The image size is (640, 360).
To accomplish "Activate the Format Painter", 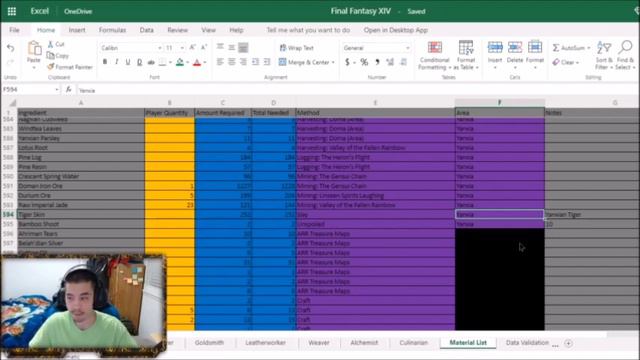I will pos(70,67).
